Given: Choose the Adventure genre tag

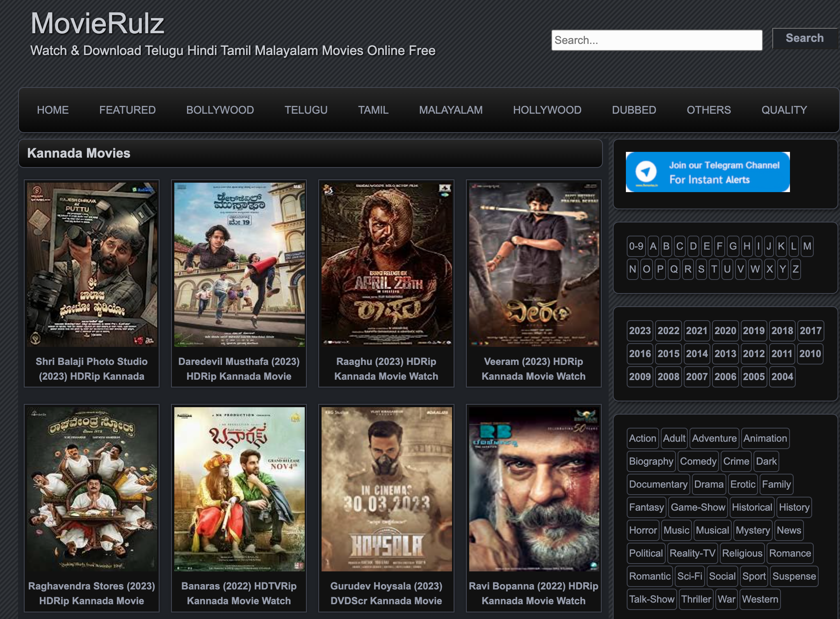Looking at the screenshot, I should point(714,438).
